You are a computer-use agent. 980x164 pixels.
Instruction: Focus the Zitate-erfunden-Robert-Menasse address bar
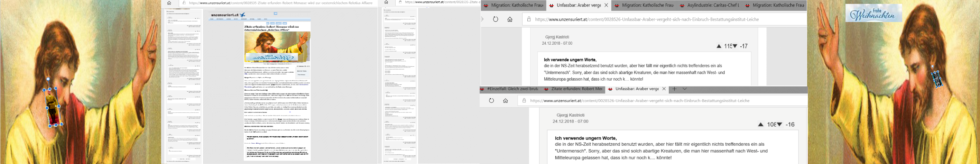point(278,3)
